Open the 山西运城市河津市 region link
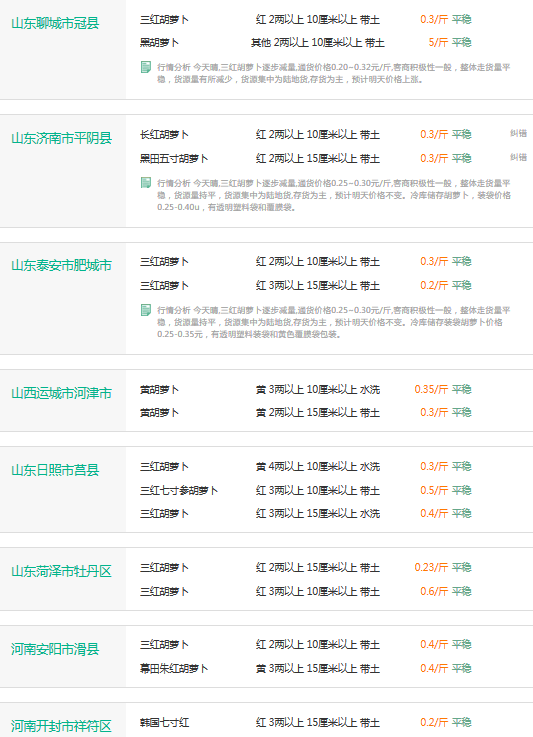The width and height of the screenshot is (533, 737). pos(61,393)
